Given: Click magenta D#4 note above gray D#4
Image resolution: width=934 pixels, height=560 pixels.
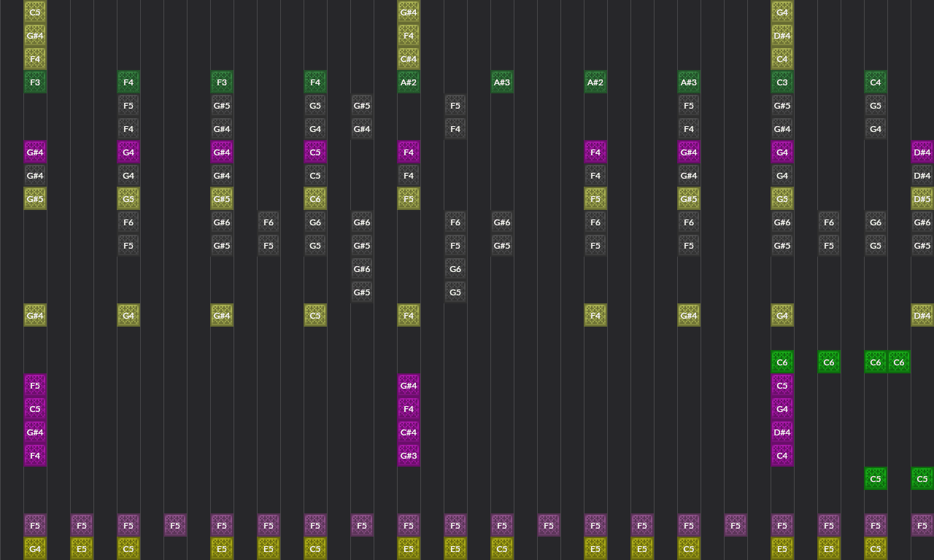Looking at the screenshot, I should tap(922, 152).
